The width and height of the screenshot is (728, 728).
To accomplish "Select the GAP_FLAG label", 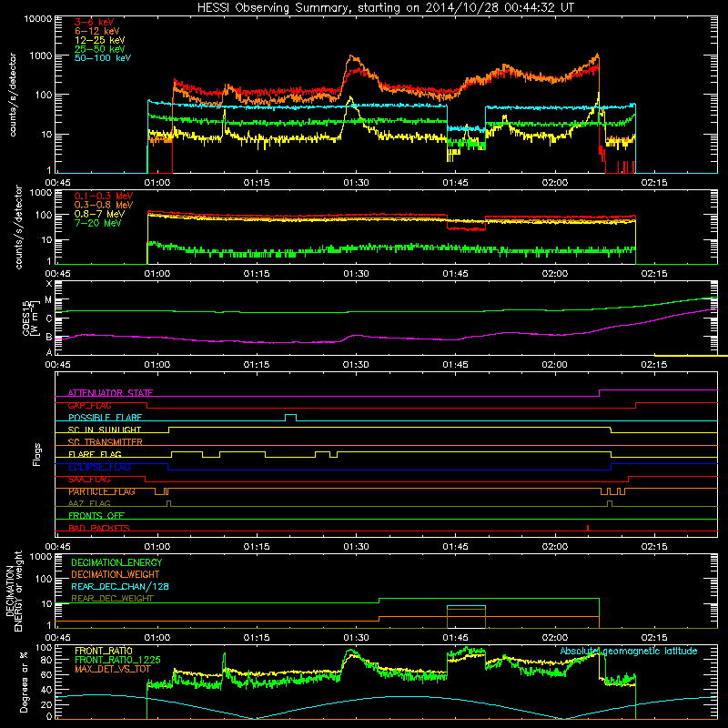I will point(89,405).
